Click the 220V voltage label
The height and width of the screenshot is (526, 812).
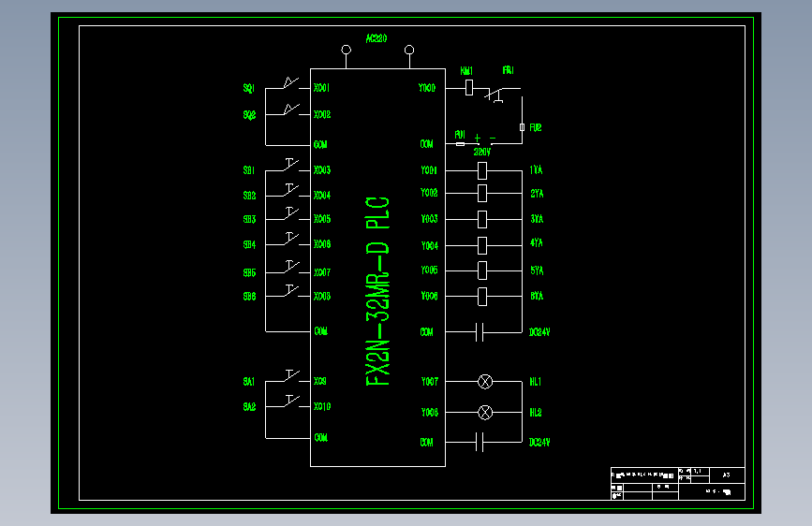(482, 153)
